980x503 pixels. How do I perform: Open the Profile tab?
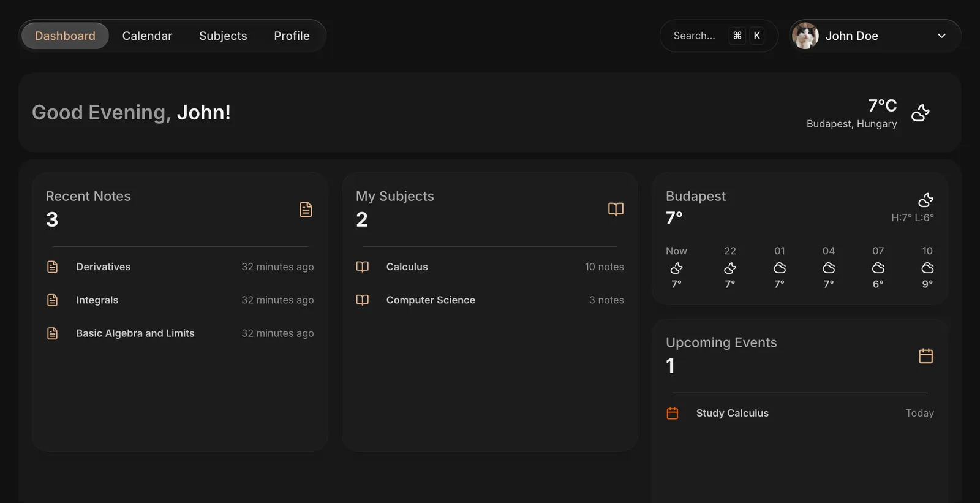pyautogui.click(x=292, y=36)
